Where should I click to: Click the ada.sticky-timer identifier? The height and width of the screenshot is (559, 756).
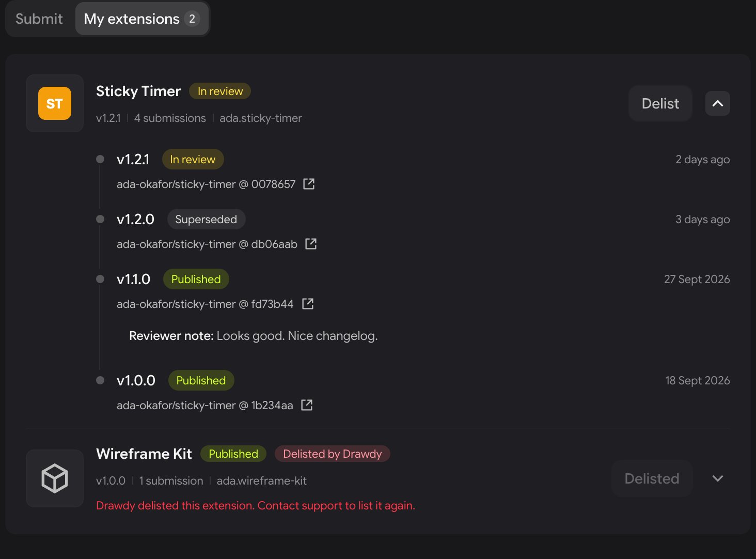(x=261, y=118)
